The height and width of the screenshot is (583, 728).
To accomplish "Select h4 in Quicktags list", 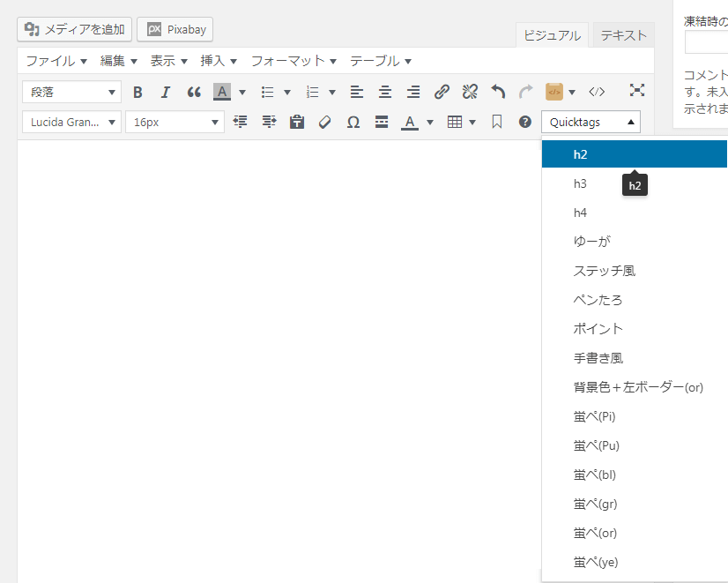I will 635,213.
